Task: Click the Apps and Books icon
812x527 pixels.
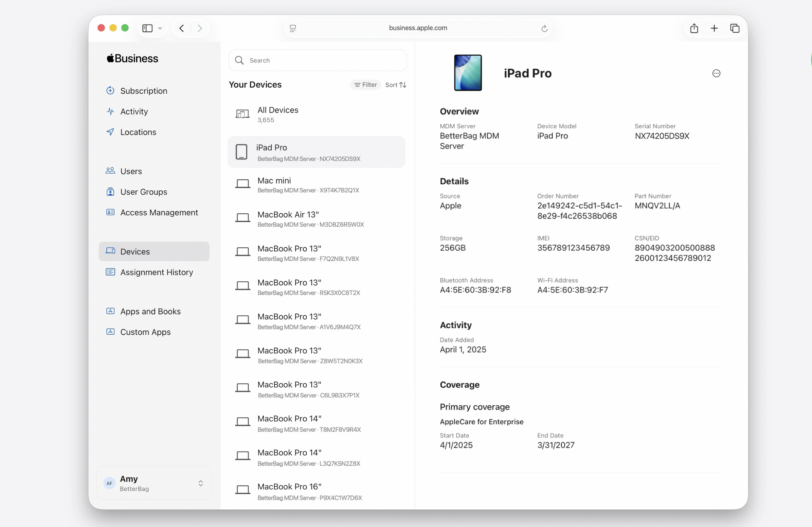Action: click(110, 311)
